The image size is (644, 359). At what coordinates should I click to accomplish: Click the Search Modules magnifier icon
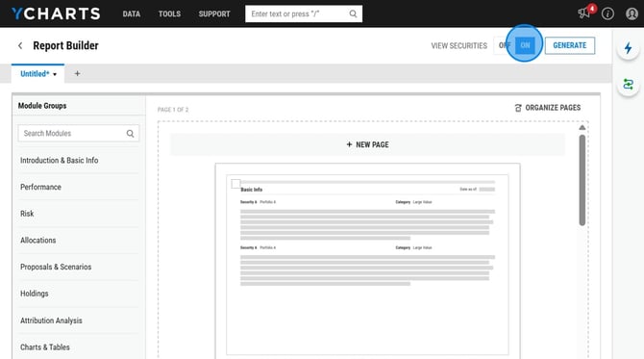point(130,133)
